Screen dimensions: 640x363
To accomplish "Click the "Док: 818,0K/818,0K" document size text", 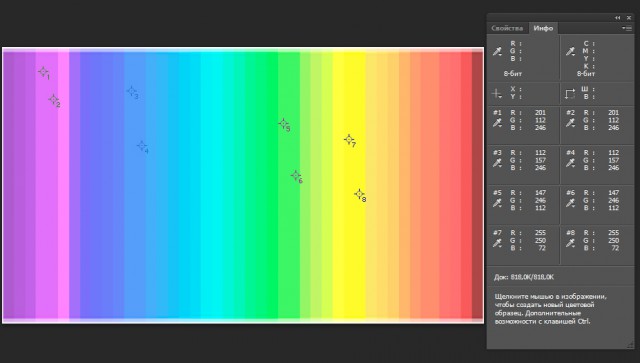I will click(524, 277).
